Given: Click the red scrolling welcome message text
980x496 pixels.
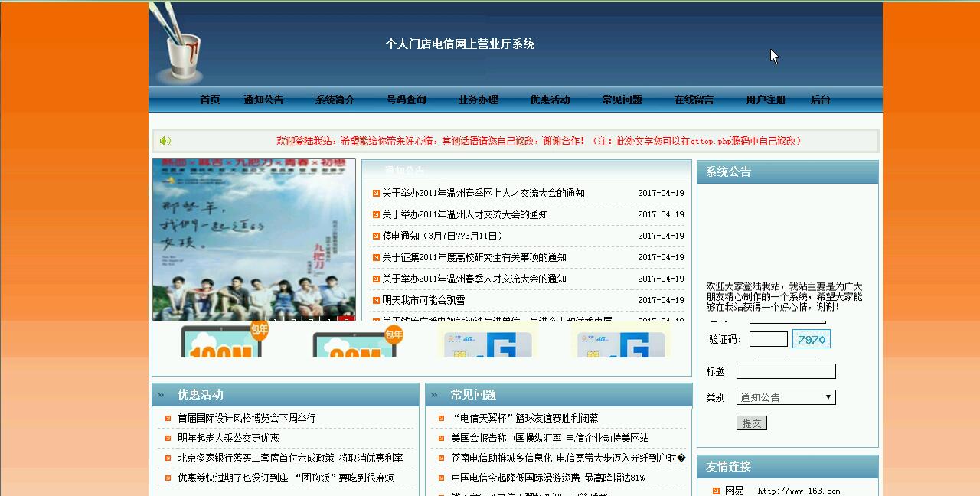Looking at the screenshot, I should click(x=541, y=141).
